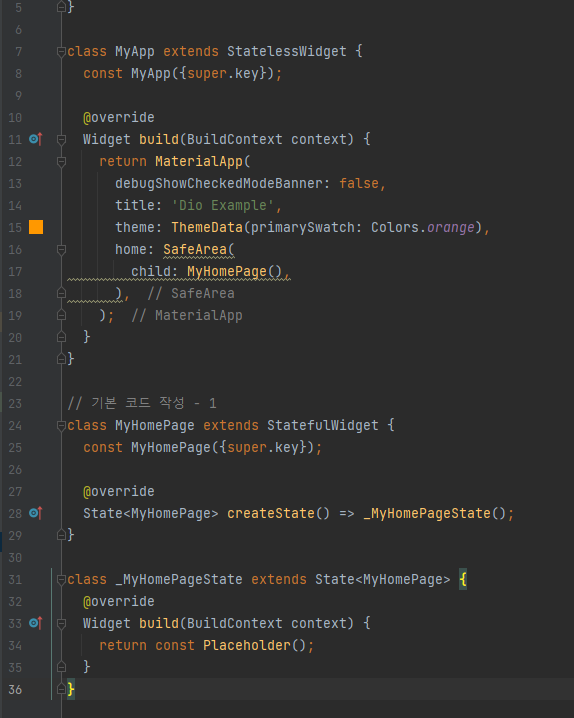Image resolution: width=574 pixels, height=718 pixels.
Task: Click the StatefulWidget class name
Action: tap(323, 425)
